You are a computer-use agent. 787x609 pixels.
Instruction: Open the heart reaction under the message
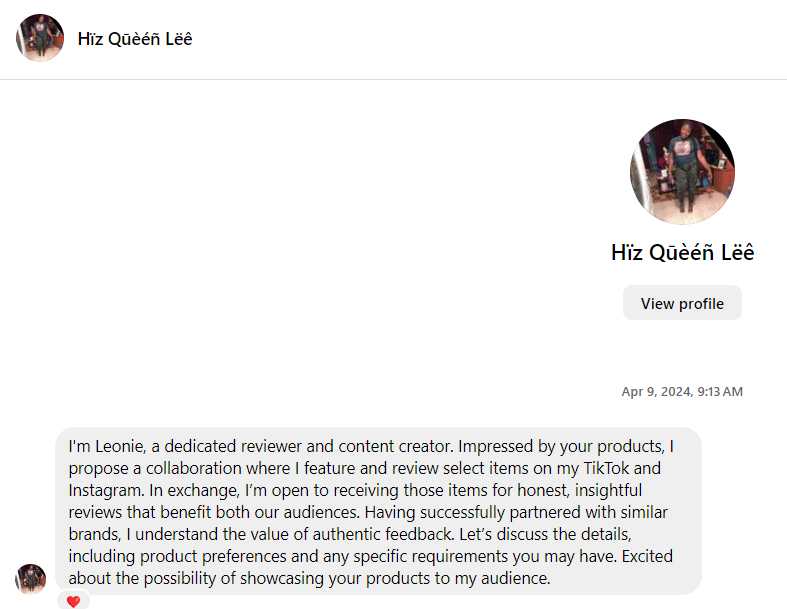[x=73, y=601]
